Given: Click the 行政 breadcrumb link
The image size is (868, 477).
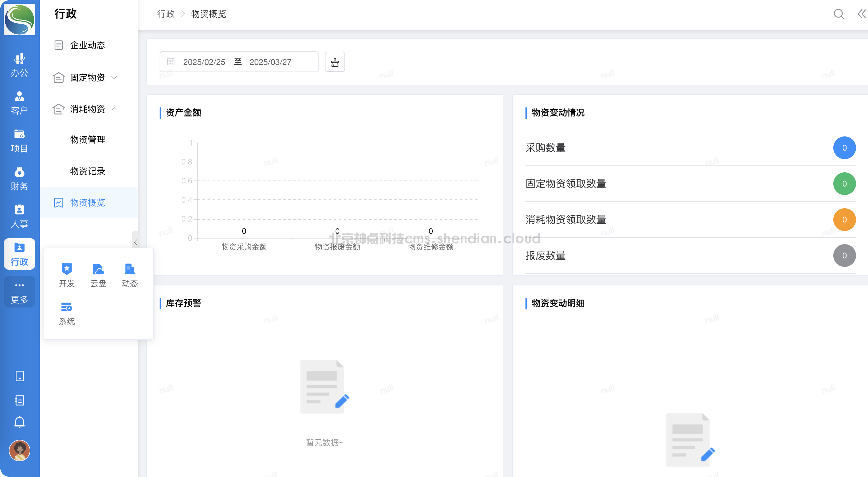Looking at the screenshot, I should [166, 14].
